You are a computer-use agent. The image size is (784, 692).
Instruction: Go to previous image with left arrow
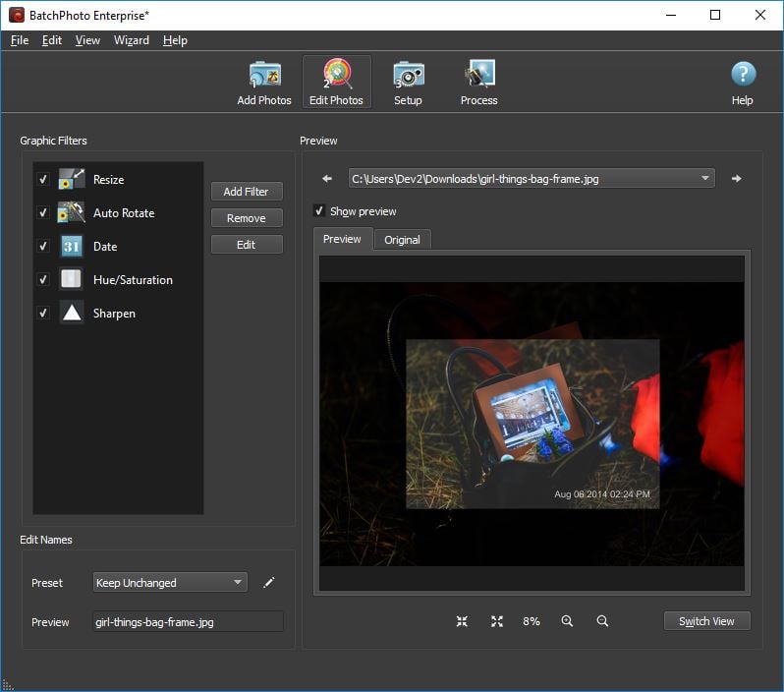click(327, 179)
